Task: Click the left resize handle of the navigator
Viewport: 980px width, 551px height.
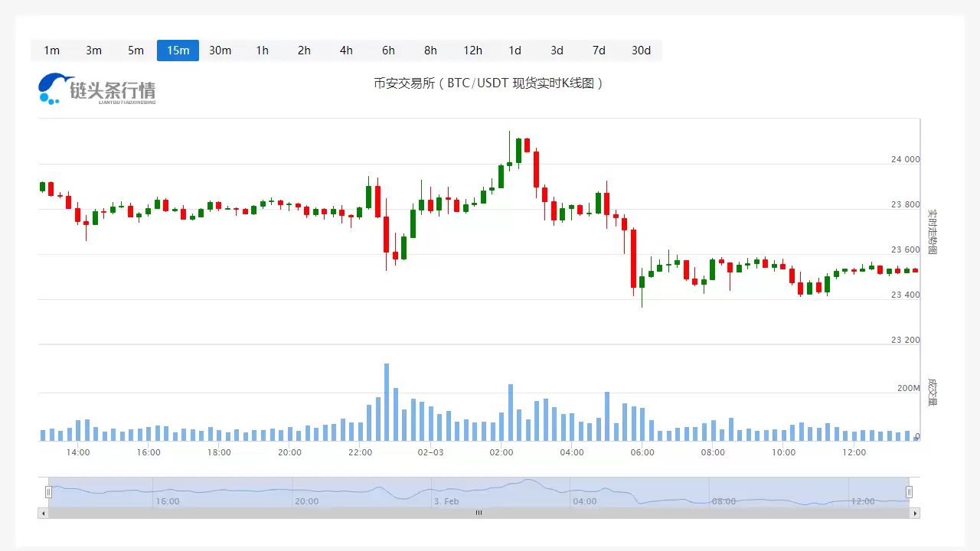Action: [49, 491]
